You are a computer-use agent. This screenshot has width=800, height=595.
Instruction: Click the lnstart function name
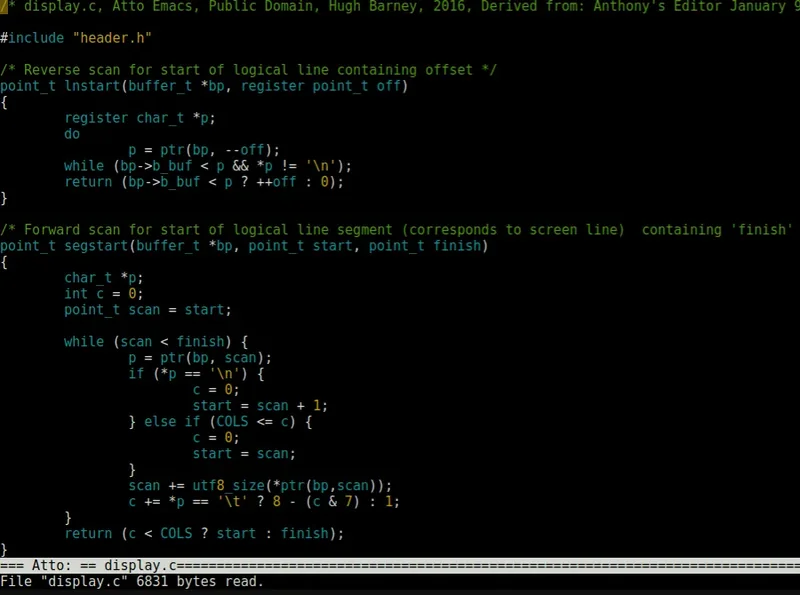pyautogui.click(x=92, y=86)
